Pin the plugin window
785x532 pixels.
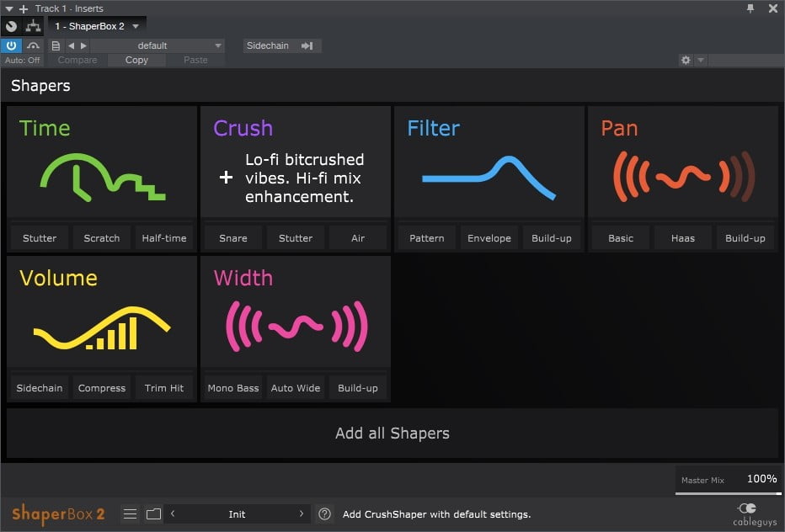tap(750, 8)
